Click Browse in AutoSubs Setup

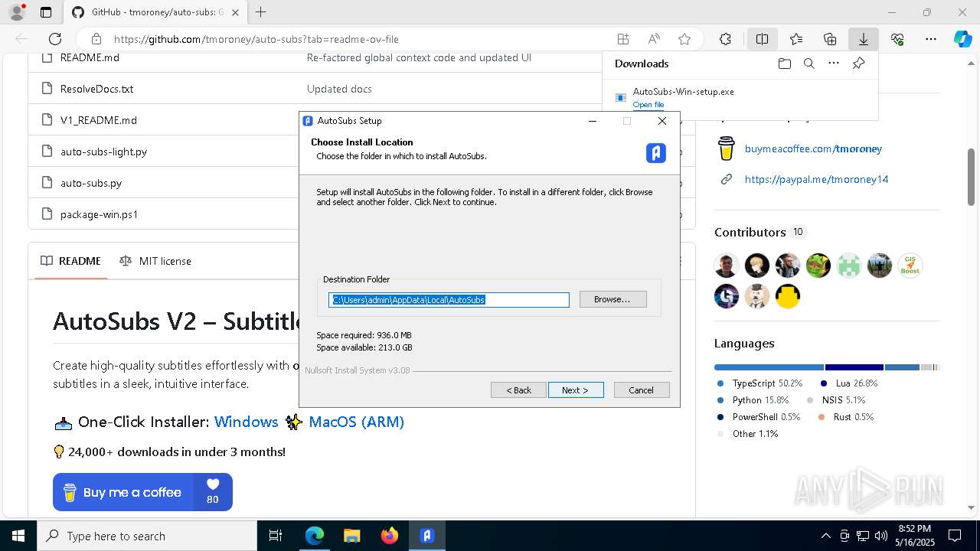612,299
